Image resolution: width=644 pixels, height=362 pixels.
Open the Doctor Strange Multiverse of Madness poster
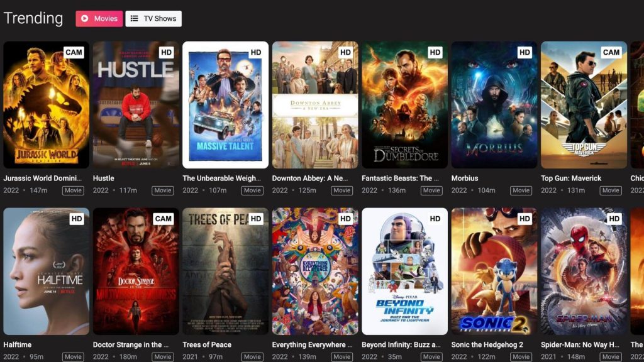click(x=136, y=271)
